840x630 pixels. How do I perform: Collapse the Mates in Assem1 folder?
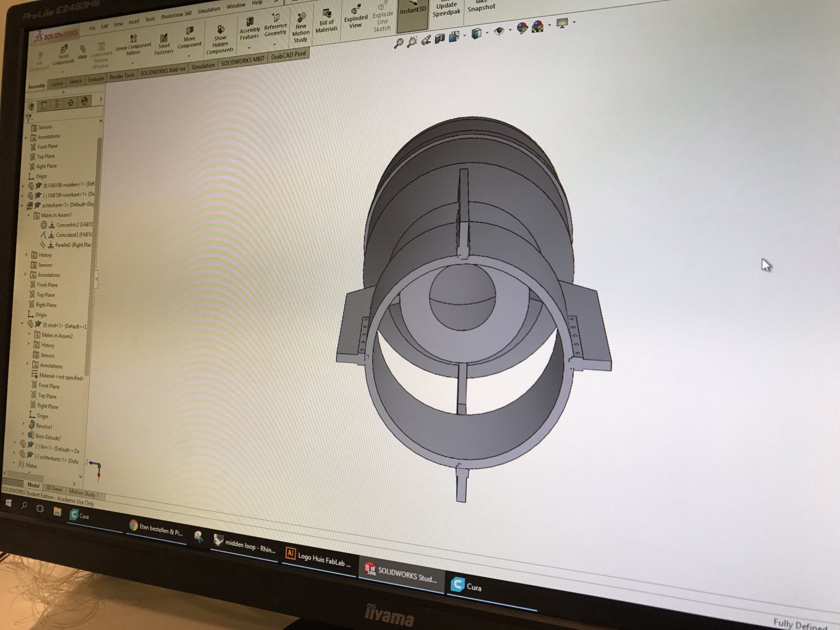pyautogui.click(x=29, y=215)
